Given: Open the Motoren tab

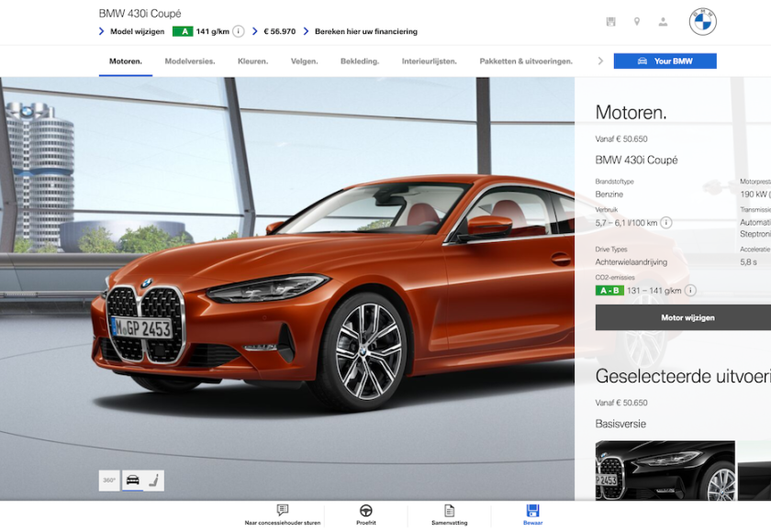Looking at the screenshot, I should pyautogui.click(x=126, y=61).
